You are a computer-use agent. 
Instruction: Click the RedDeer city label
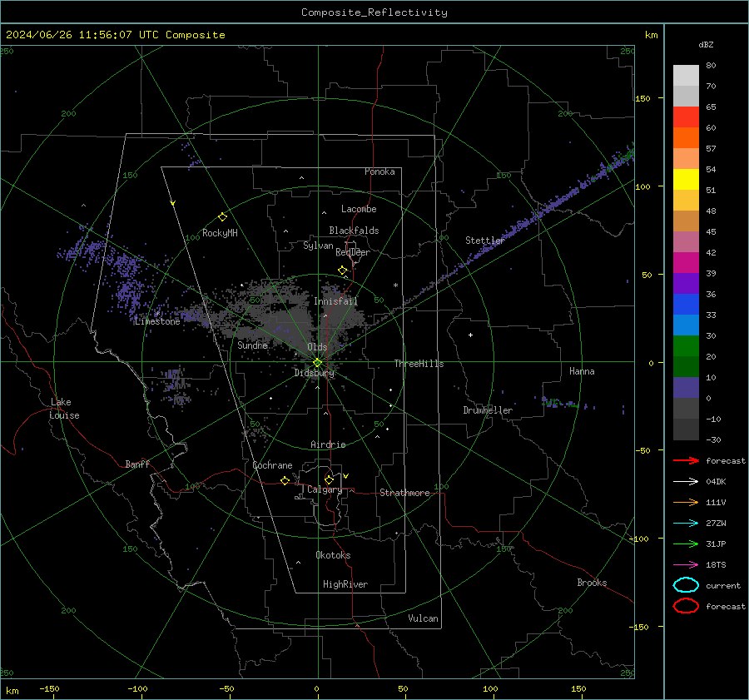click(x=353, y=252)
